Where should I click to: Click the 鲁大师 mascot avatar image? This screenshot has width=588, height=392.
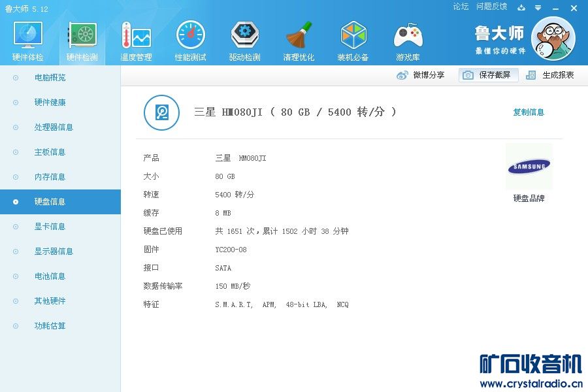click(553, 37)
